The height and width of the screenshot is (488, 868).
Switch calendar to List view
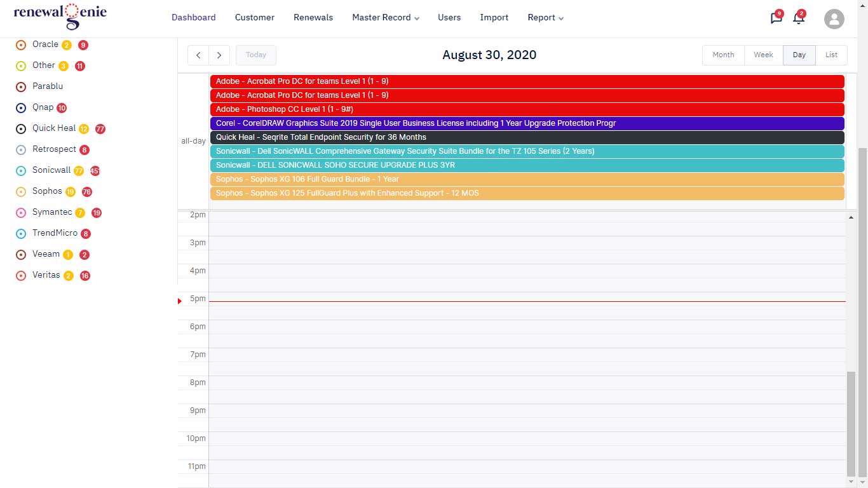[831, 55]
